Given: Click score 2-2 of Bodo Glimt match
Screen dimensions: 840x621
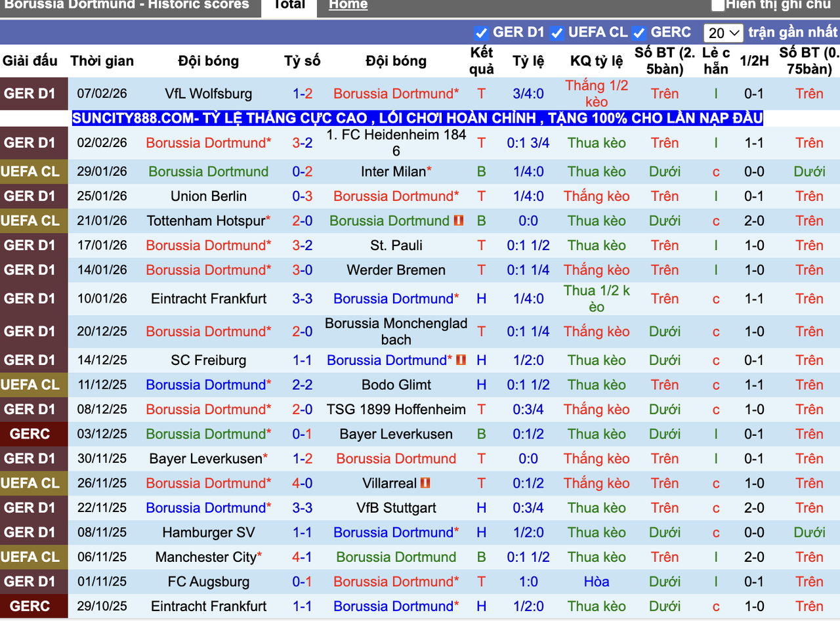Looking at the screenshot, I should 303,385.
